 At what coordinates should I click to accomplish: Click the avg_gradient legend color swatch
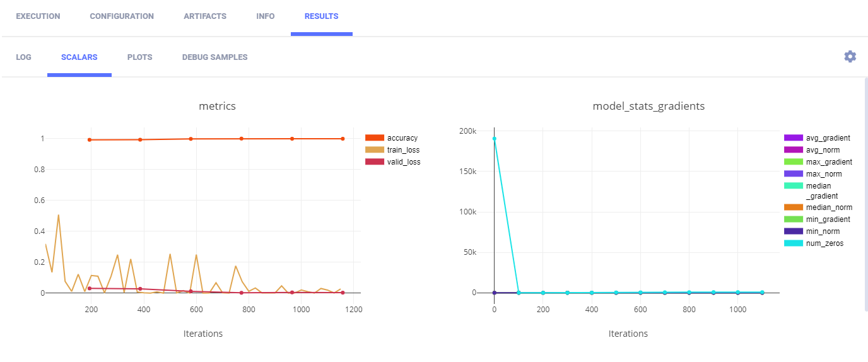pos(793,138)
